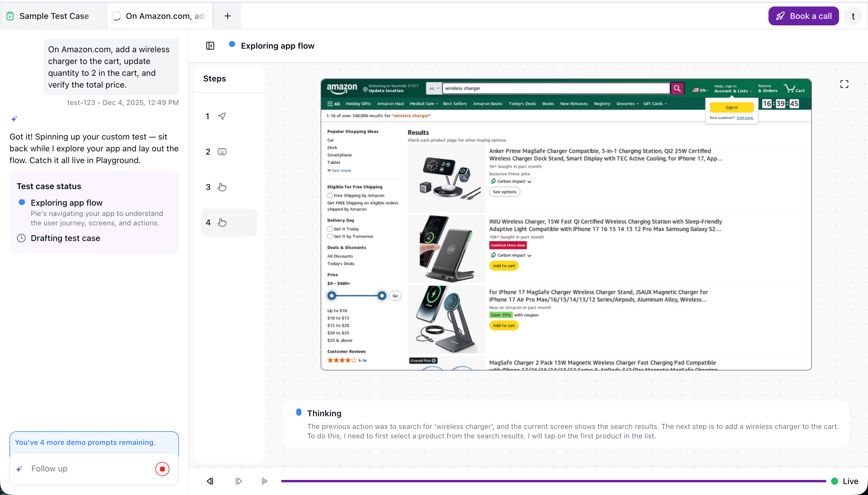Screen dimensions: 868x495
Task: Step forward one frame in playback
Action: pos(239,481)
